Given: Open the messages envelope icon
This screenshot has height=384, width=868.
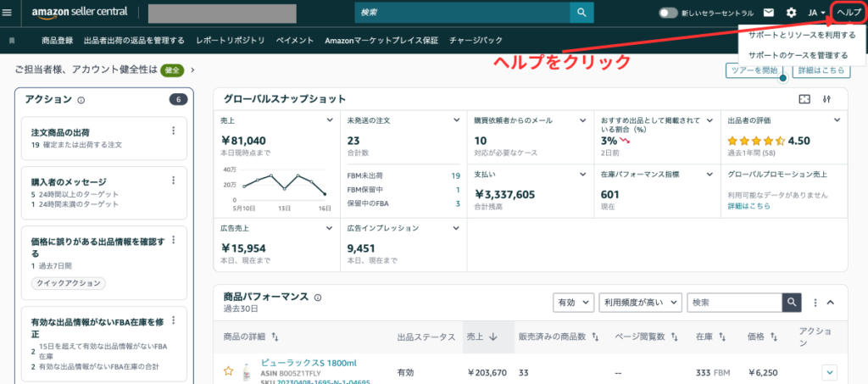Looking at the screenshot, I should coord(768,12).
